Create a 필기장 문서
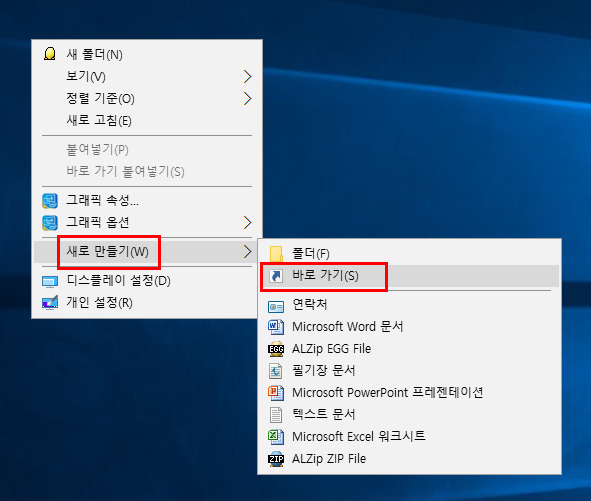The height and width of the screenshot is (501, 591). pyautogui.click(x=410, y=371)
